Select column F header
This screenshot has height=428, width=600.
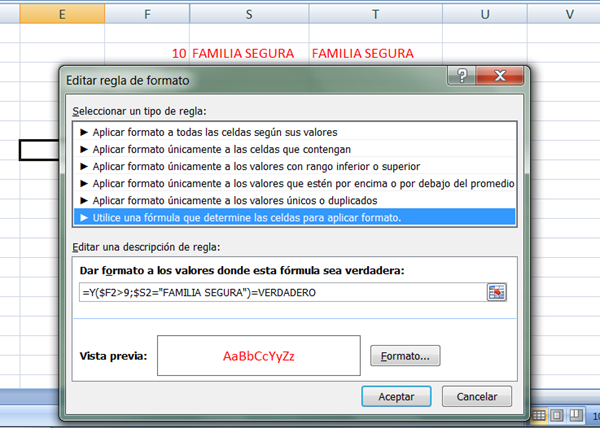pyautogui.click(x=147, y=14)
